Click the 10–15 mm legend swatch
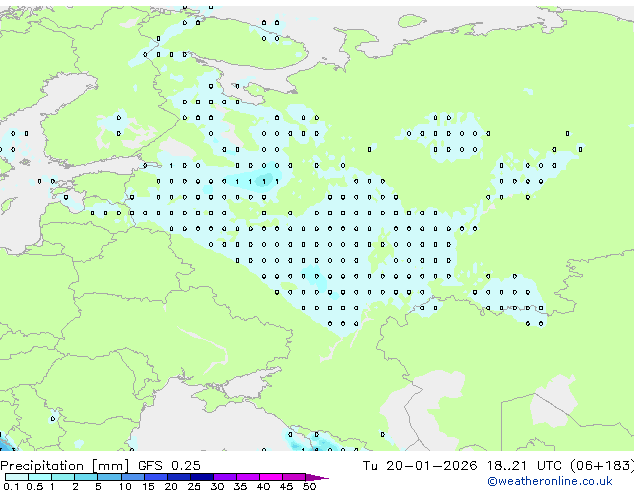This screenshot has height=490, width=634. pos(132,477)
